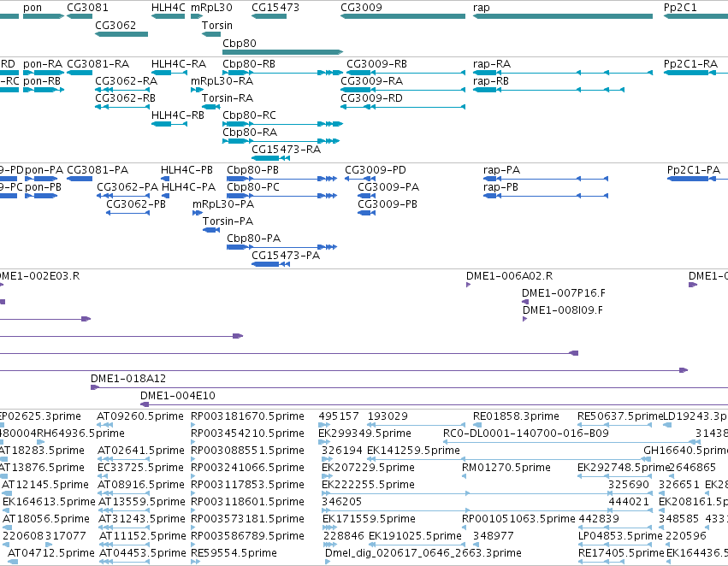Click the DME1-004E10 BAC label
The image size is (728, 566).
click(x=178, y=395)
